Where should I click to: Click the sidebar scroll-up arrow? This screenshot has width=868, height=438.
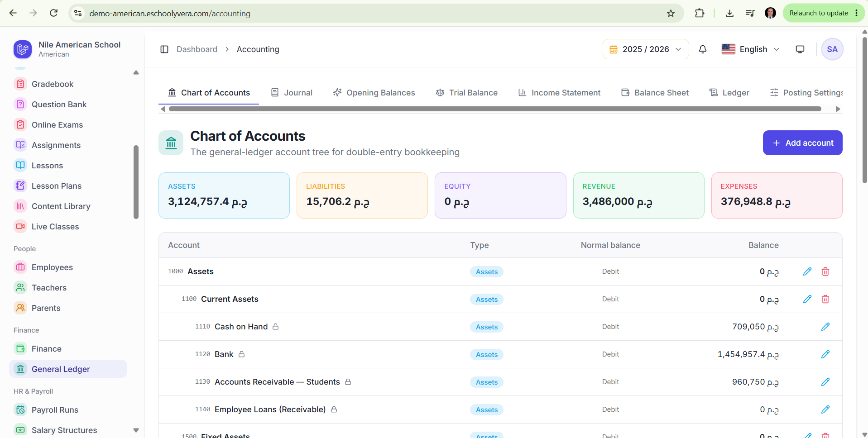pos(136,72)
